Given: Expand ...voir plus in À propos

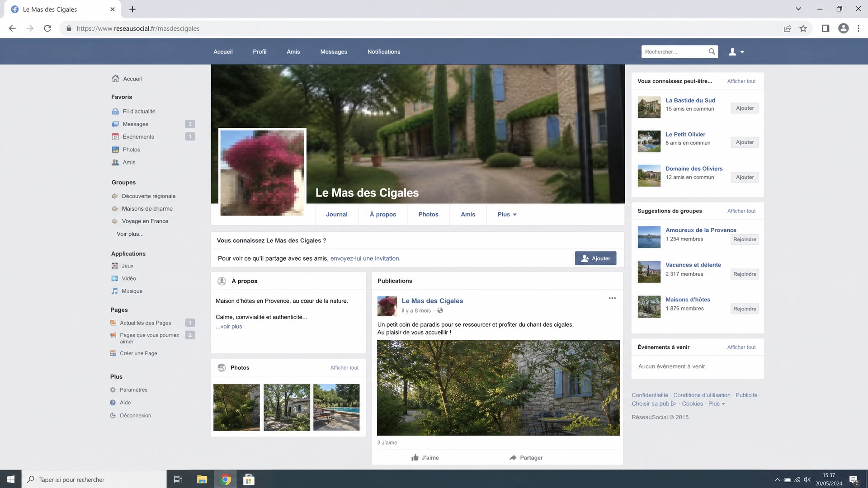Looking at the screenshot, I should 229,326.
